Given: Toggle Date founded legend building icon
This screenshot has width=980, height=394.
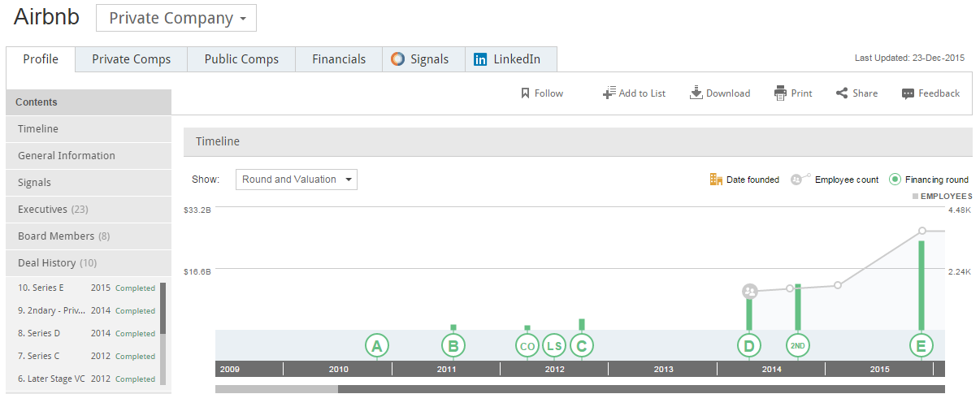Looking at the screenshot, I should (x=716, y=180).
